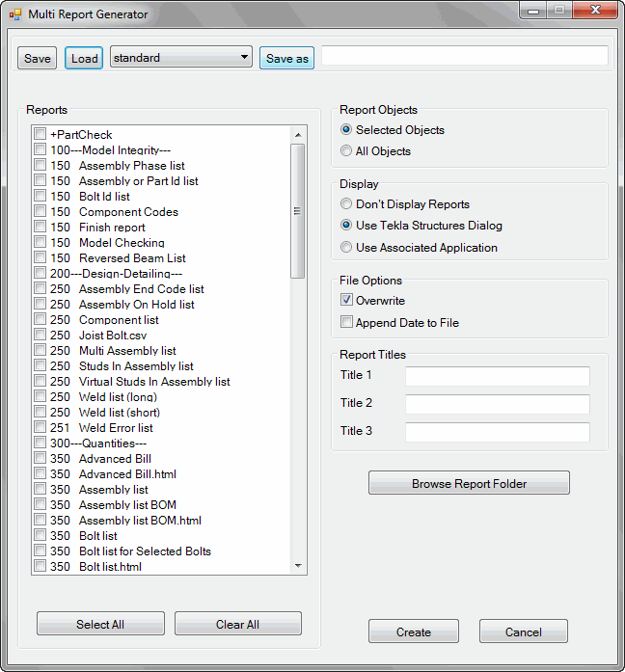Click the Select All button
Viewport: 625px width, 672px height.
(100, 624)
